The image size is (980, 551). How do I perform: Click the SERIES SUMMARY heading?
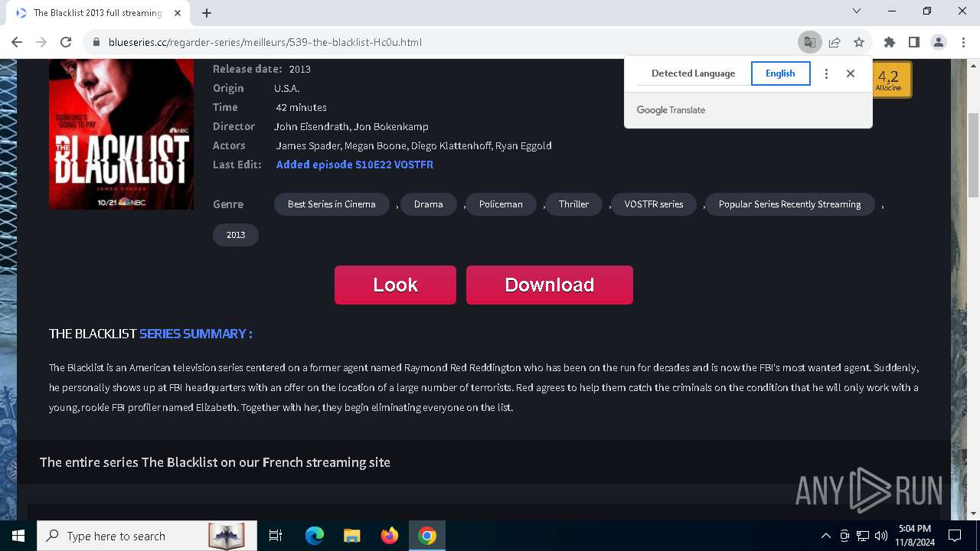pos(195,334)
